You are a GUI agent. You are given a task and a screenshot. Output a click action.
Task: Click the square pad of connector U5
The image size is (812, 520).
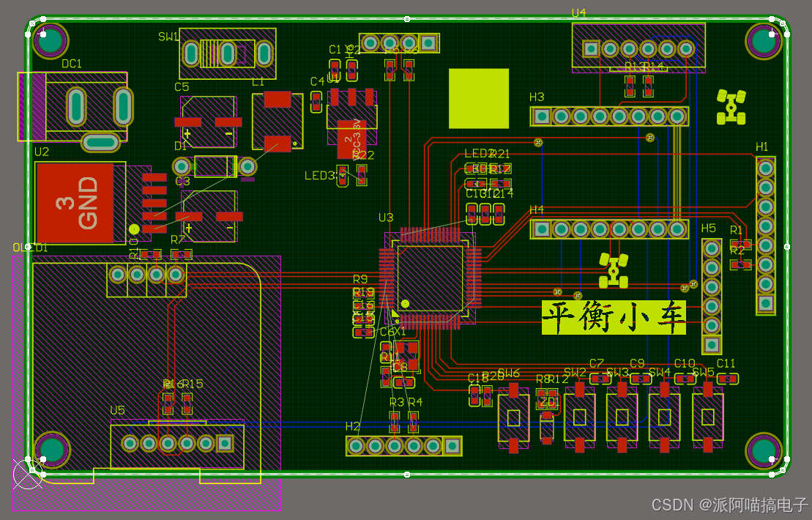(x=225, y=443)
